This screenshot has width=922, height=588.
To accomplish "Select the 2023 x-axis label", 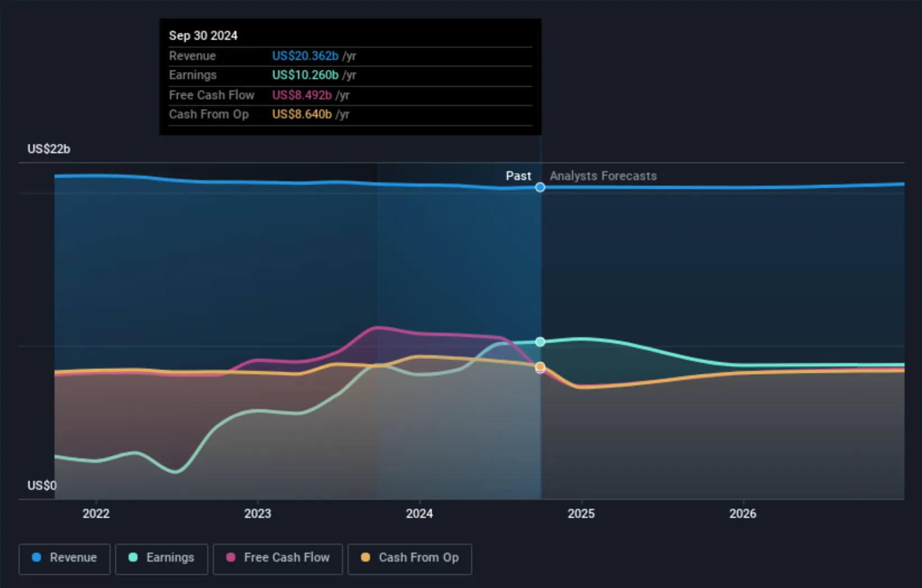I will (x=258, y=513).
